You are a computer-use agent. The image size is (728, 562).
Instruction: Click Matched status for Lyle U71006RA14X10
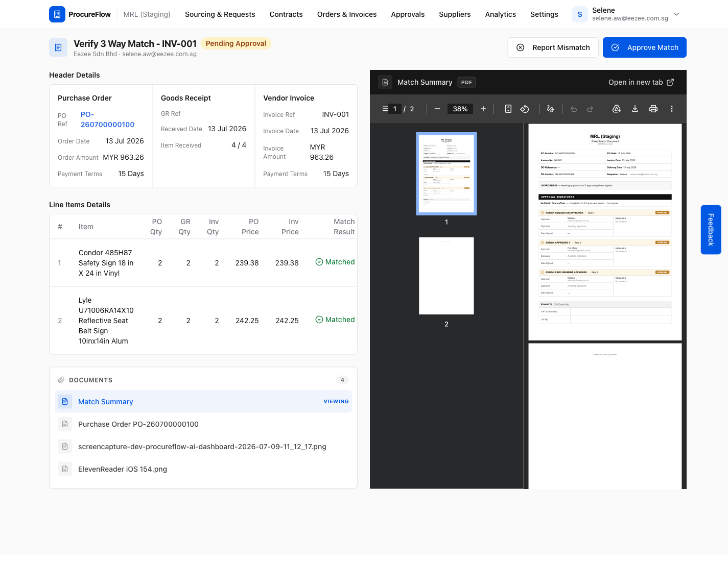335,320
